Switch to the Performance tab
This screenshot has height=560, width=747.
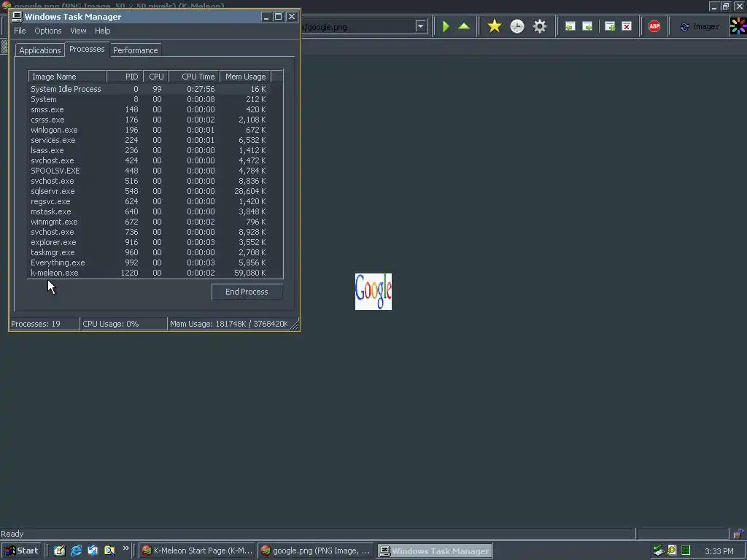(135, 50)
